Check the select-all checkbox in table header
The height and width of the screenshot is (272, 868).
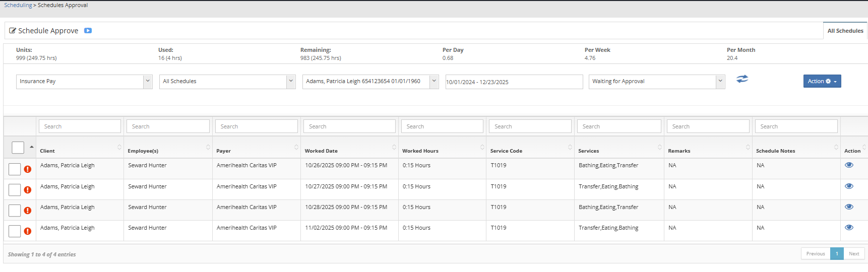coord(18,148)
